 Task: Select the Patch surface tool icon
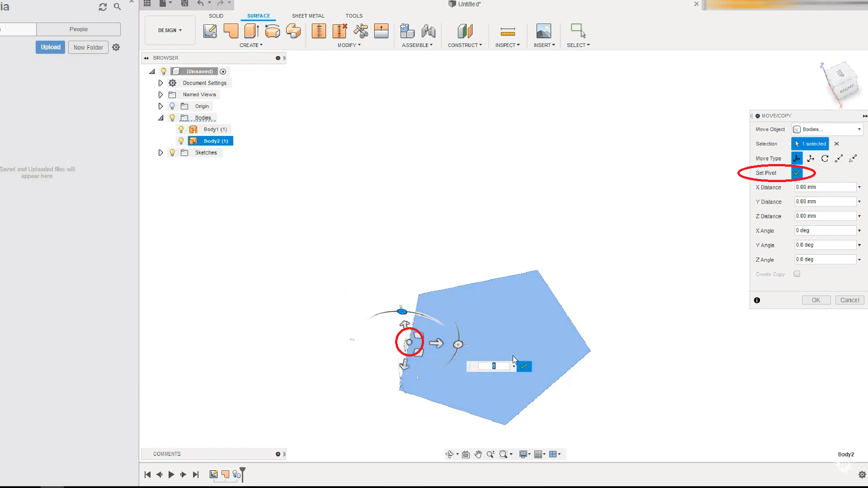tap(231, 31)
